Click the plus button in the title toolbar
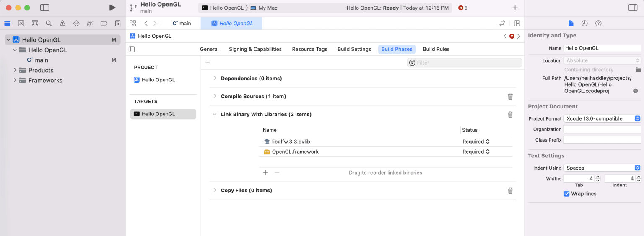644x236 pixels. pyautogui.click(x=515, y=8)
